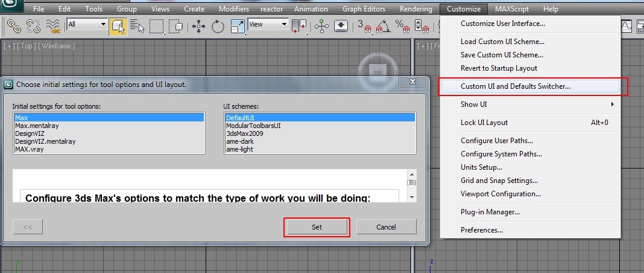
Task: Open Select by Name tool
Action: tap(137, 27)
